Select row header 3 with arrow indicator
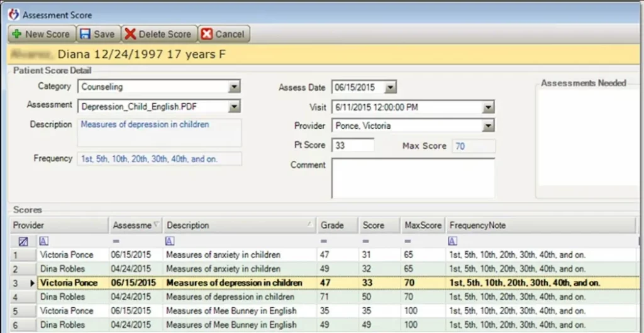The height and width of the screenshot is (333, 644). [23, 283]
